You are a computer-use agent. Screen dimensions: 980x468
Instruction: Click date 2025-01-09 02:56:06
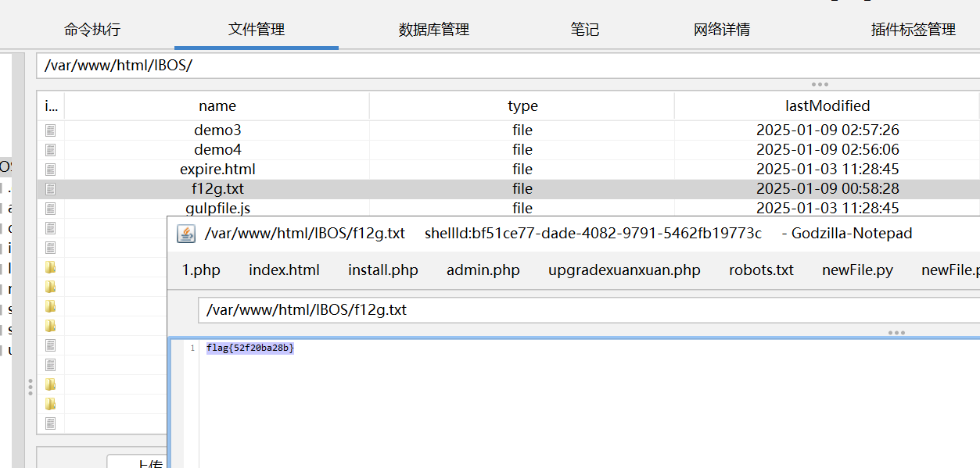pos(827,149)
